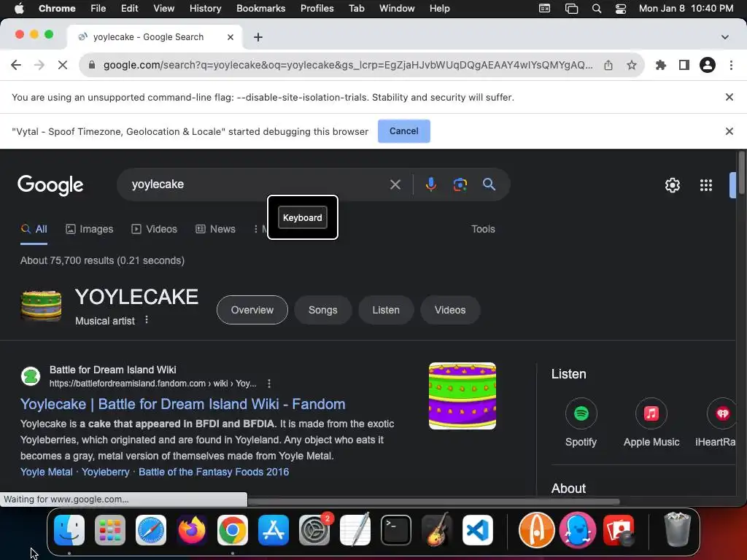Close the yoylecake Google Search tab

[230, 37]
